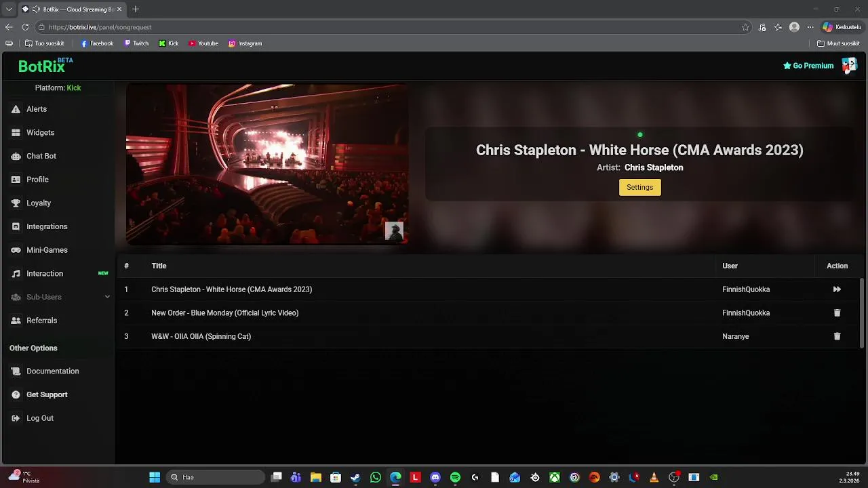The image size is (868, 488).
Task: Open the Youtube bookmark
Action: (x=203, y=43)
